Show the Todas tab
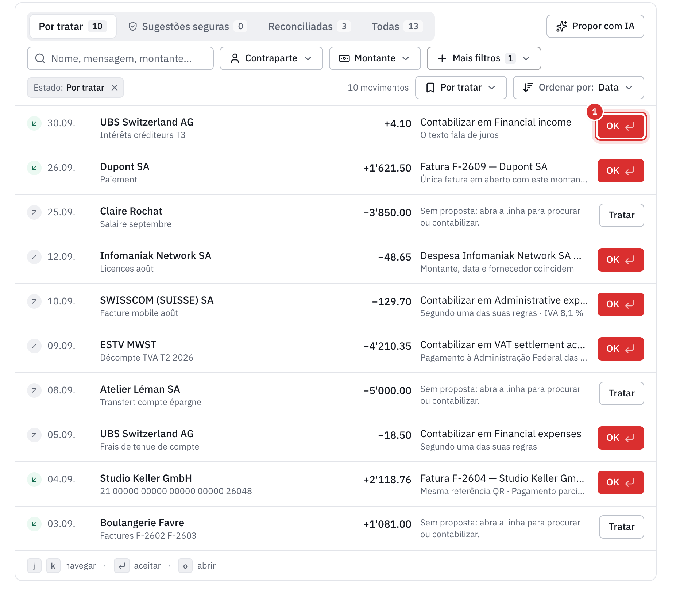The image size is (680, 616). (397, 26)
